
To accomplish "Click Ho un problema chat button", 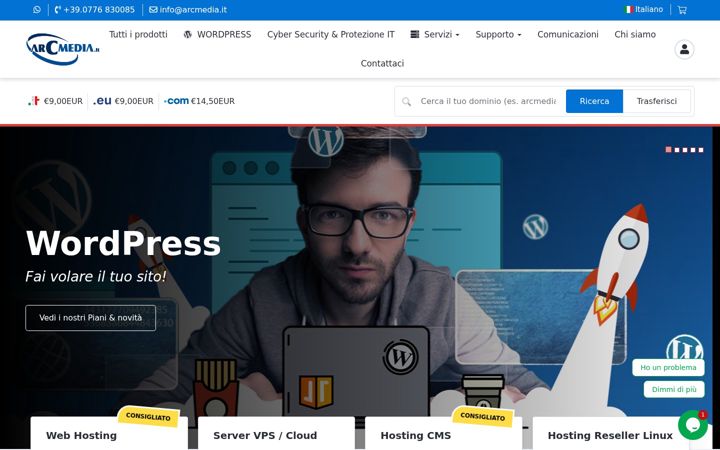I will click(x=668, y=367).
